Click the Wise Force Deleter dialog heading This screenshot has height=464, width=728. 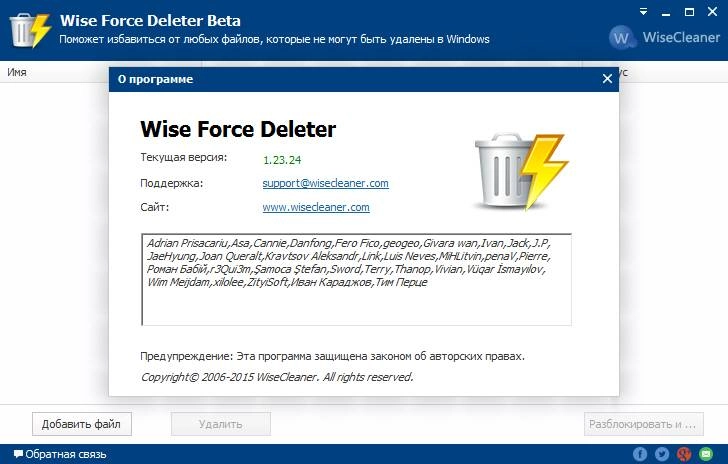coord(238,129)
